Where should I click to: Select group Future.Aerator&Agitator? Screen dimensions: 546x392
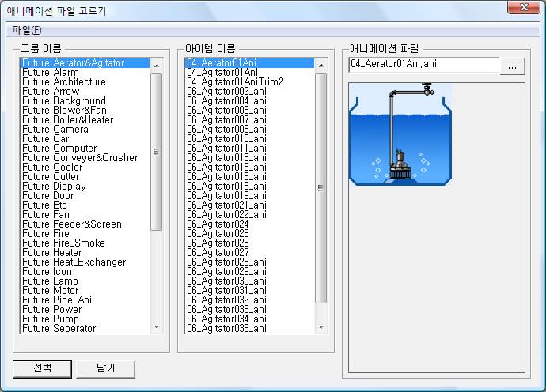[85, 63]
